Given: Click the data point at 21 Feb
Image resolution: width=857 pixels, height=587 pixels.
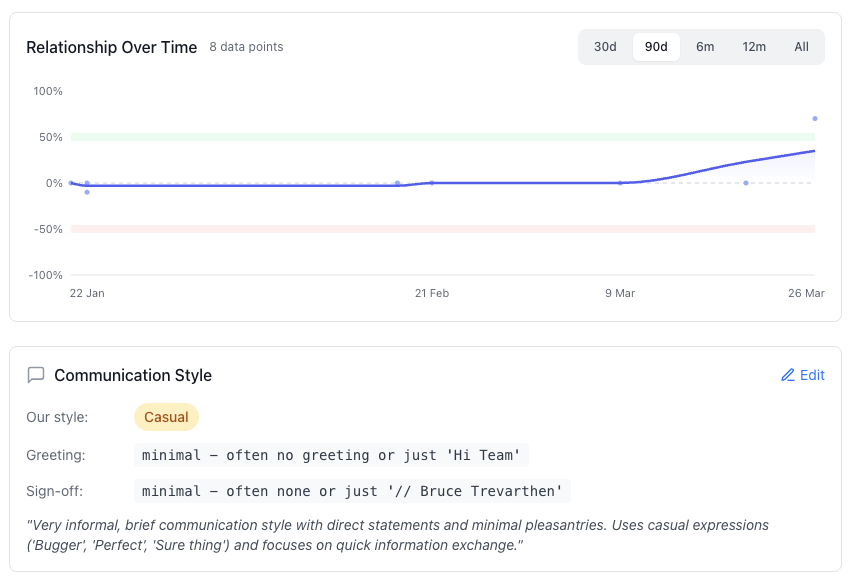Looking at the screenshot, I should click(x=432, y=183).
